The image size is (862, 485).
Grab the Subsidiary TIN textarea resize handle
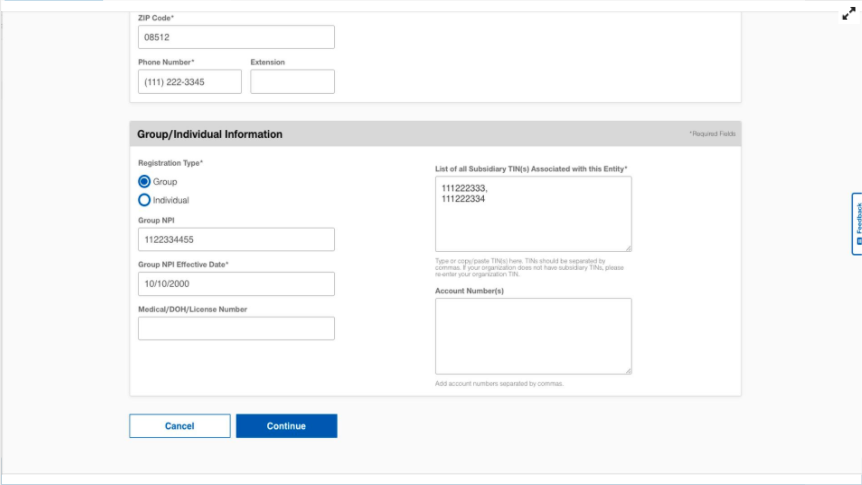[628, 248]
